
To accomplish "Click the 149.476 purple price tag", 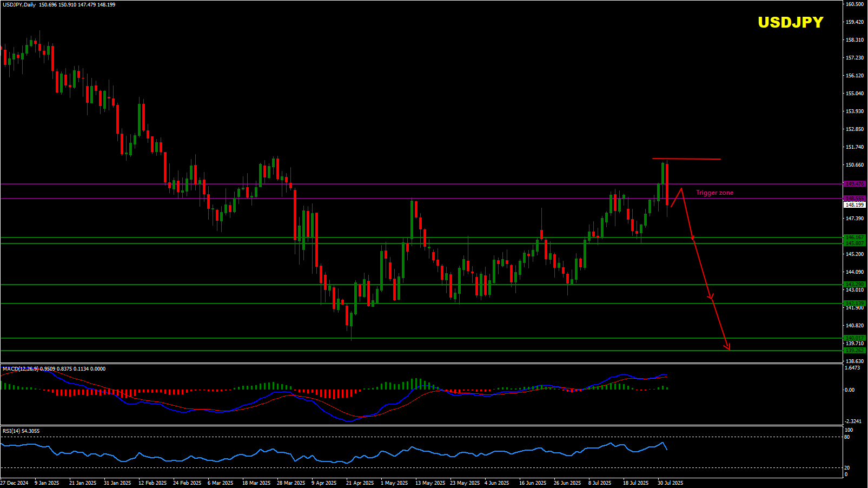I will [x=854, y=184].
